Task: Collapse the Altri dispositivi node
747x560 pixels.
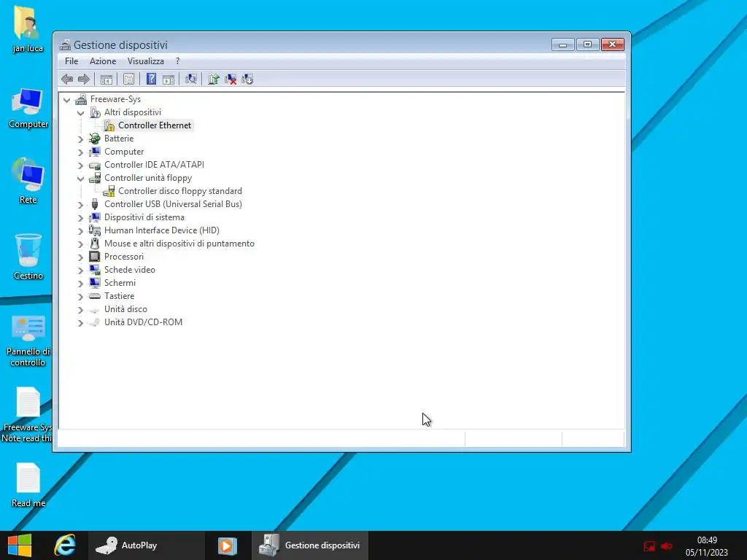Action: (x=80, y=113)
